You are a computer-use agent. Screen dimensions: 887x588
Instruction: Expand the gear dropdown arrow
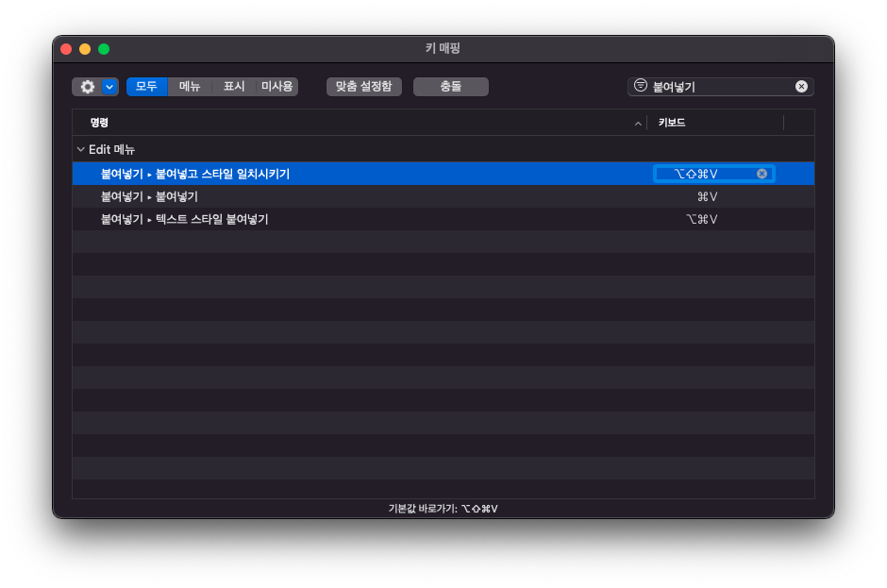pyautogui.click(x=109, y=87)
